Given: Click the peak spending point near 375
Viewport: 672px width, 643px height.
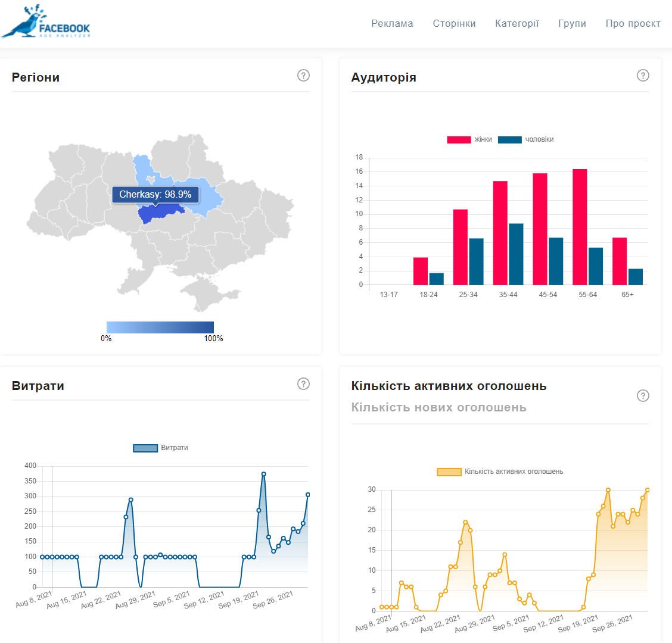Looking at the screenshot, I should coord(263,475).
